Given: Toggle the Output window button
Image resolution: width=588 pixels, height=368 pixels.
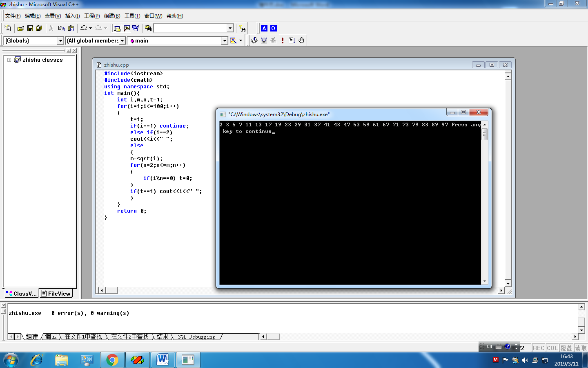Looking at the screenshot, I should (x=127, y=28).
